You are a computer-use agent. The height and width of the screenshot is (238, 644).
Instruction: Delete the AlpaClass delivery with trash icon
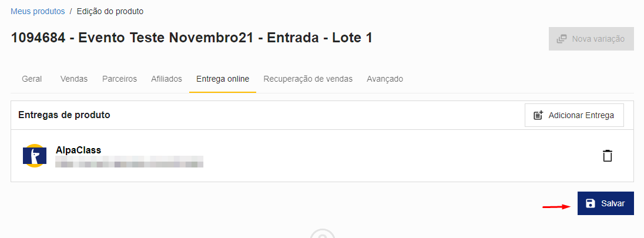pyautogui.click(x=607, y=156)
